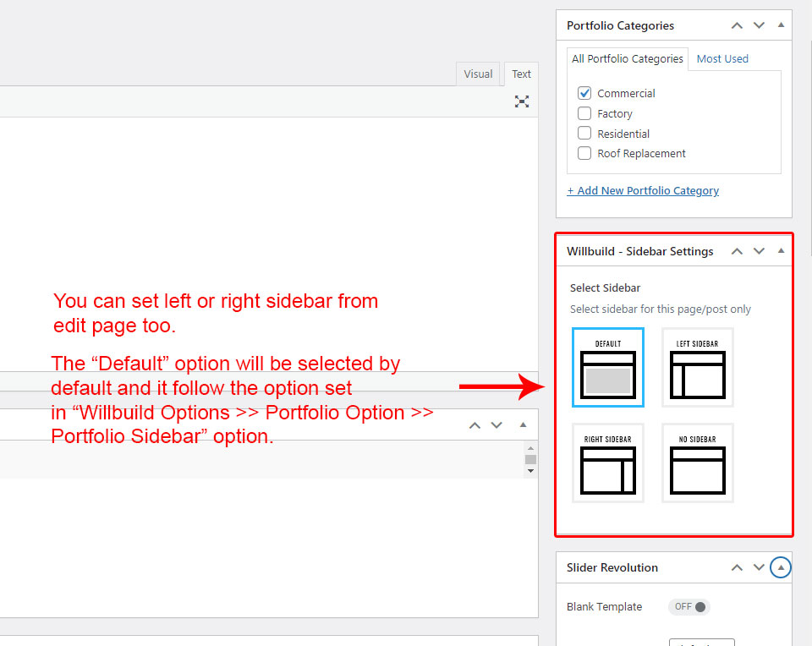Collapse Willbuild Sidebar Settings panel
This screenshot has height=646, width=812.
click(781, 251)
